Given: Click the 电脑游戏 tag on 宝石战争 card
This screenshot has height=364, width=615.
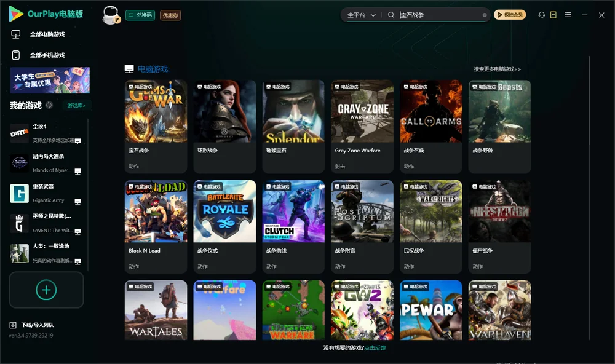Looking at the screenshot, I should pos(140,87).
